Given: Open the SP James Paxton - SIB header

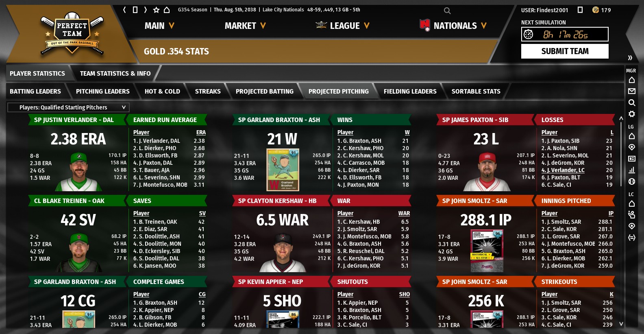Looking at the screenshot, I should pos(485,120).
